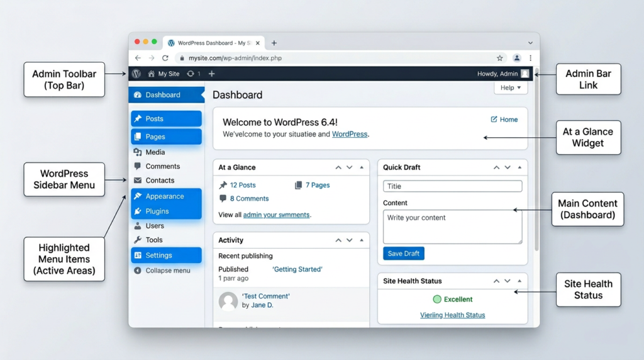644x360 pixels.
Task: Click the Settings icon in sidebar
Action: [138, 255]
